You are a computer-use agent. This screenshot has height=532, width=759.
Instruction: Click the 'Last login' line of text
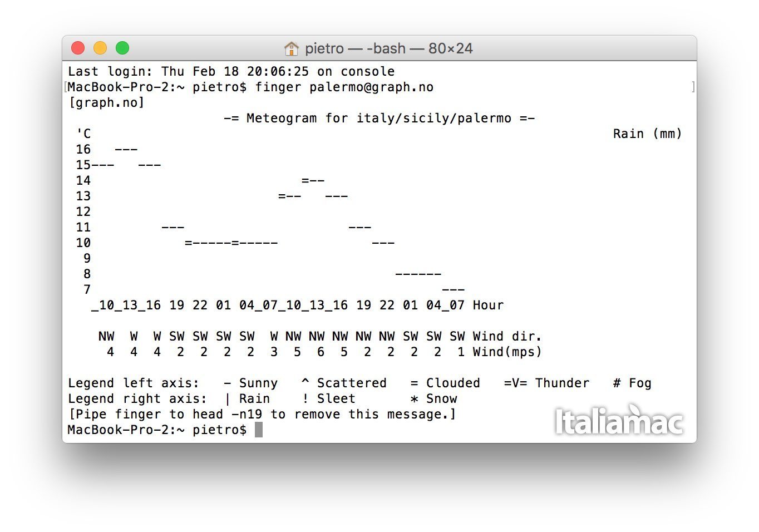[x=231, y=72]
